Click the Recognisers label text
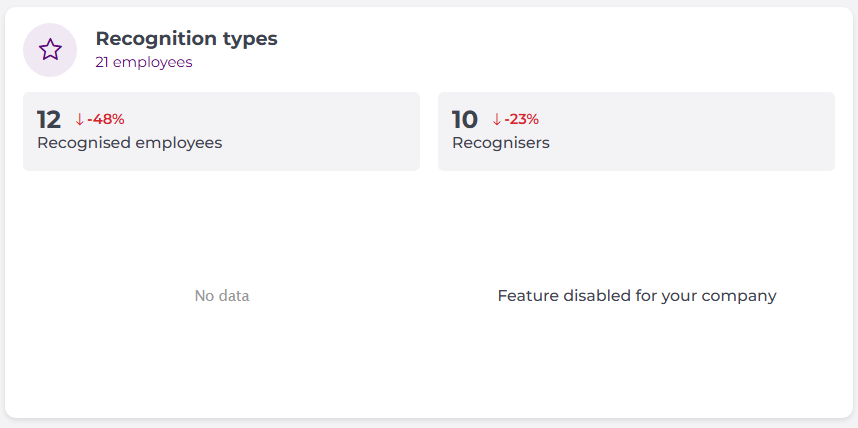The width and height of the screenshot is (858, 428). [x=501, y=143]
